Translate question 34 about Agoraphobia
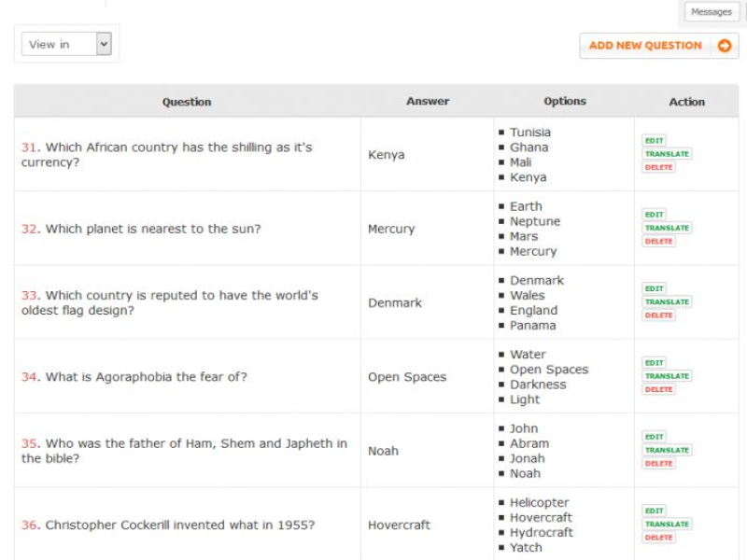This screenshot has width=747, height=560. (x=667, y=376)
